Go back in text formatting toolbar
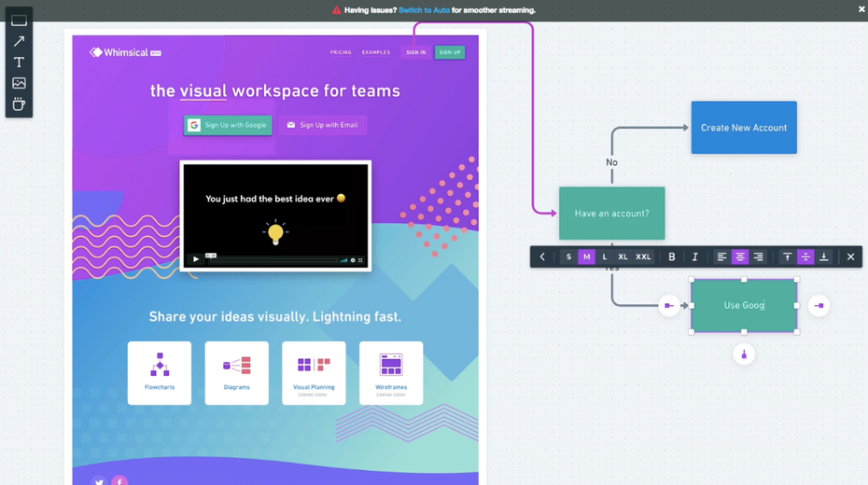Screen dimensions: 868x485 [542, 256]
